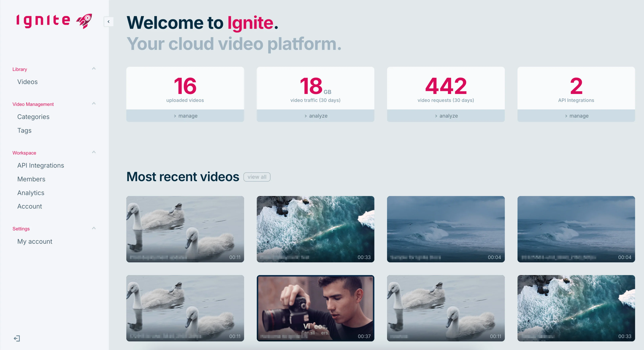The image size is (644, 350).
Task: Collapse the Library section
Action: coord(94,68)
